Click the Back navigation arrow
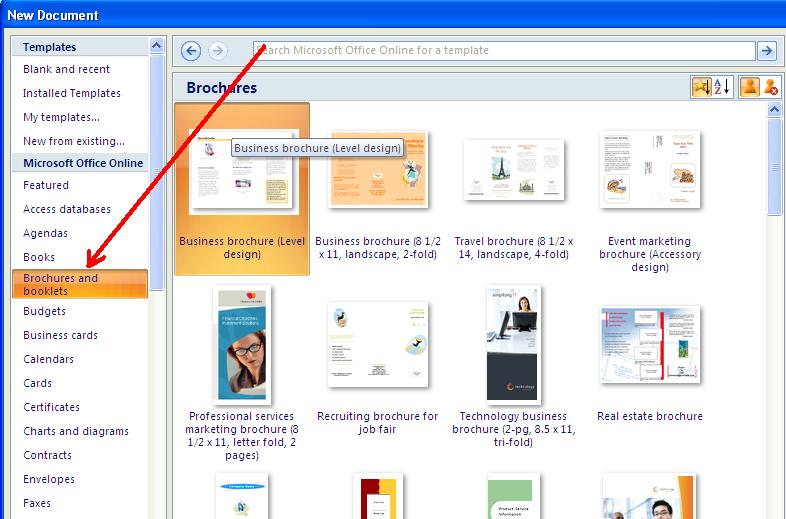 (191, 51)
